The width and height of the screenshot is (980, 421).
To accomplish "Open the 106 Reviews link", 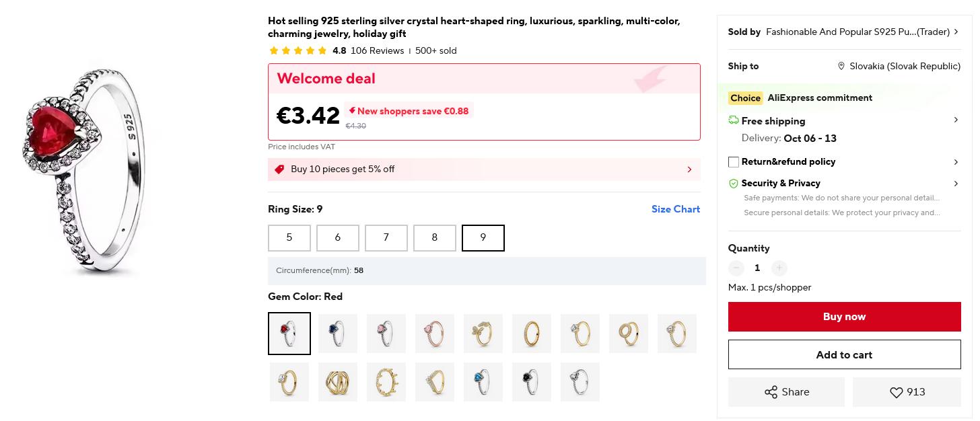I will (377, 50).
